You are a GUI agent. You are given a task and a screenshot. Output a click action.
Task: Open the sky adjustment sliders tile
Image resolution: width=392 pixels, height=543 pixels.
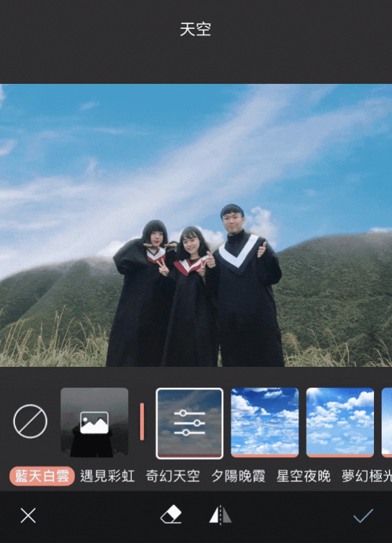189,423
